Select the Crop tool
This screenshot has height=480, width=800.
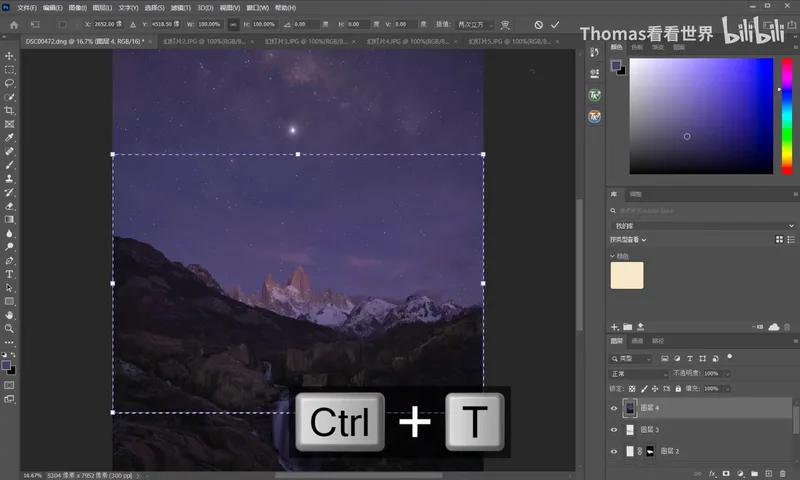pos(9,110)
